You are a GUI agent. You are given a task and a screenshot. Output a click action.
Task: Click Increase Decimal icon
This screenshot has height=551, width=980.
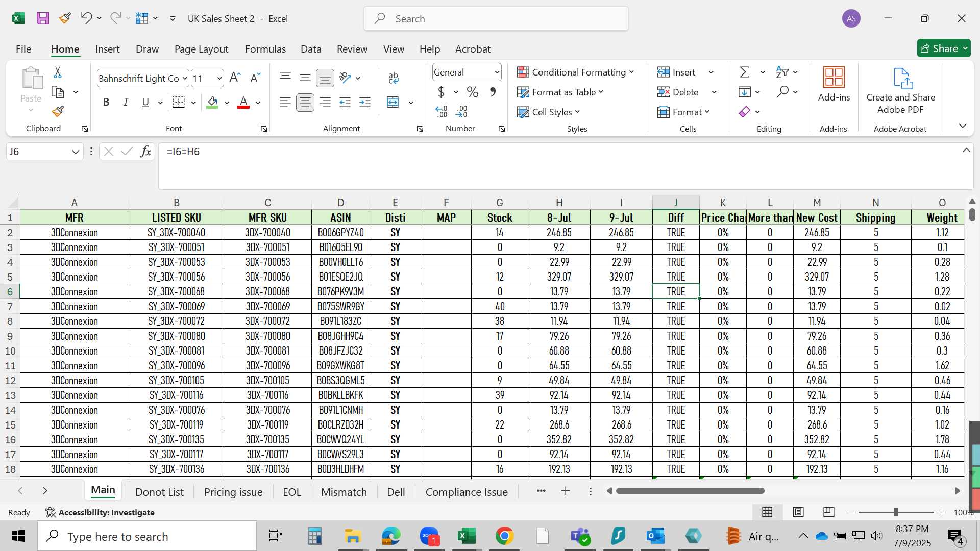pyautogui.click(x=442, y=111)
